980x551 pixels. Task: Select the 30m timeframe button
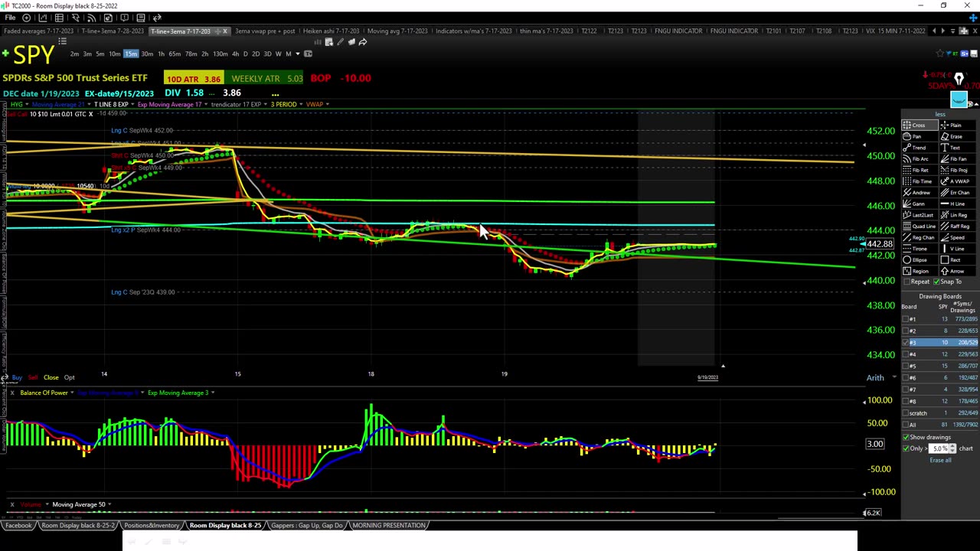146,54
